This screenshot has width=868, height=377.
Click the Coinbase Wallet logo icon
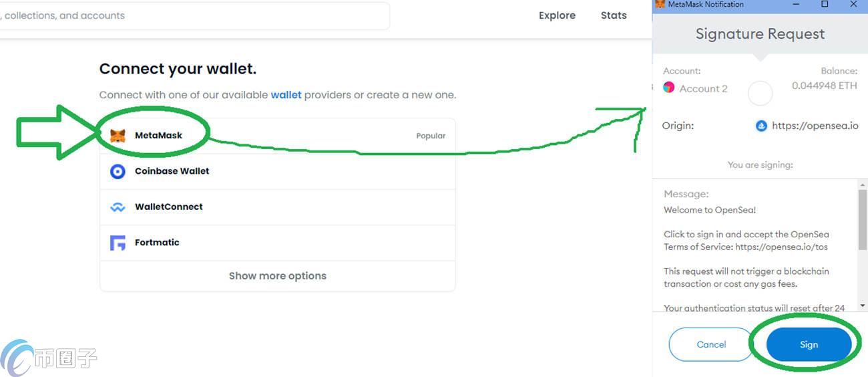[x=118, y=171]
